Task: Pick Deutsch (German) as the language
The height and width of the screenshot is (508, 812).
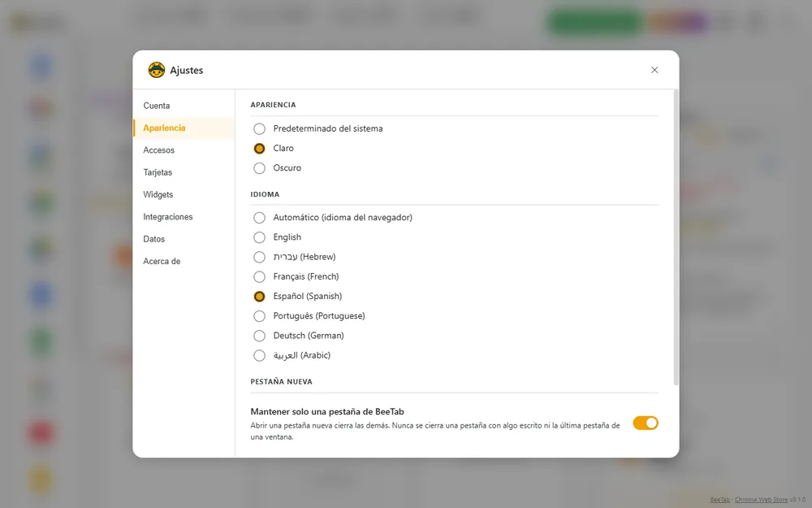Action: [260, 336]
